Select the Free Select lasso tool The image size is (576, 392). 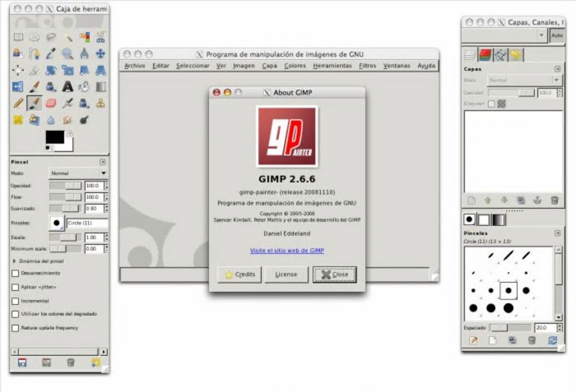tap(51, 37)
